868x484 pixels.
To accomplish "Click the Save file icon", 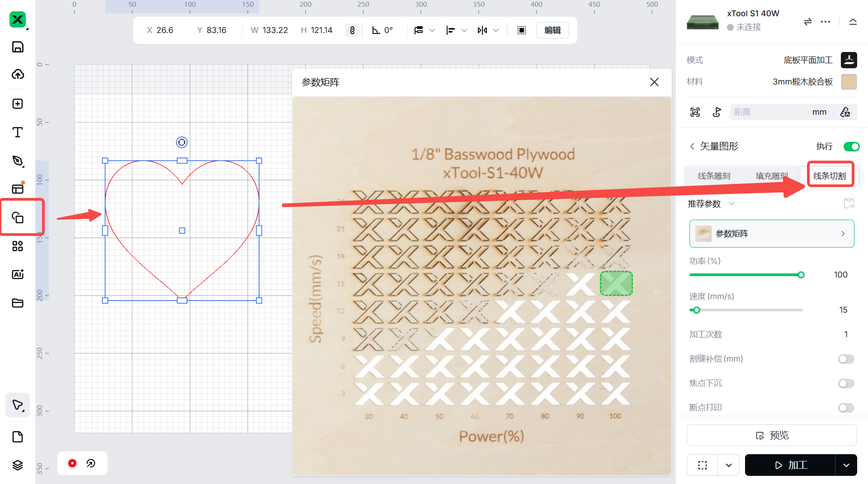I will pyautogui.click(x=18, y=47).
